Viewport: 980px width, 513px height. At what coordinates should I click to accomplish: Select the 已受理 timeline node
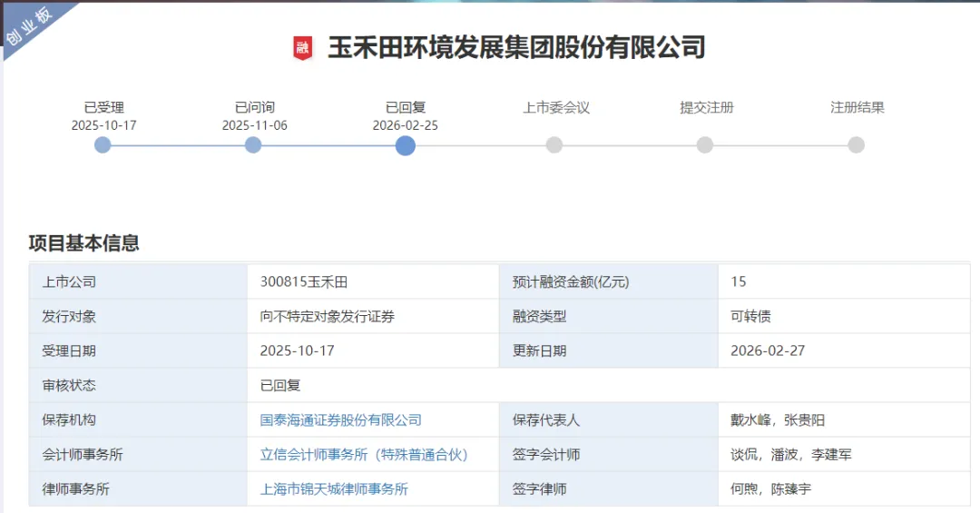pyautogui.click(x=103, y=145)
